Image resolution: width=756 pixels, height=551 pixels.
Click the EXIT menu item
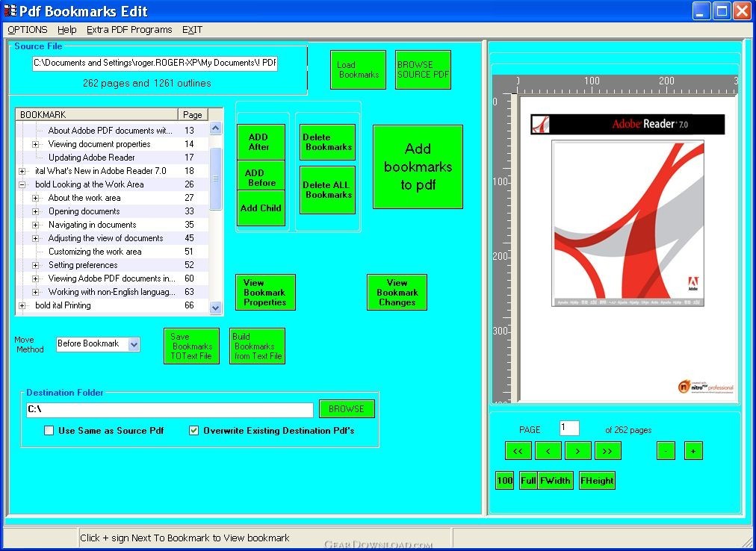[193, 30]
